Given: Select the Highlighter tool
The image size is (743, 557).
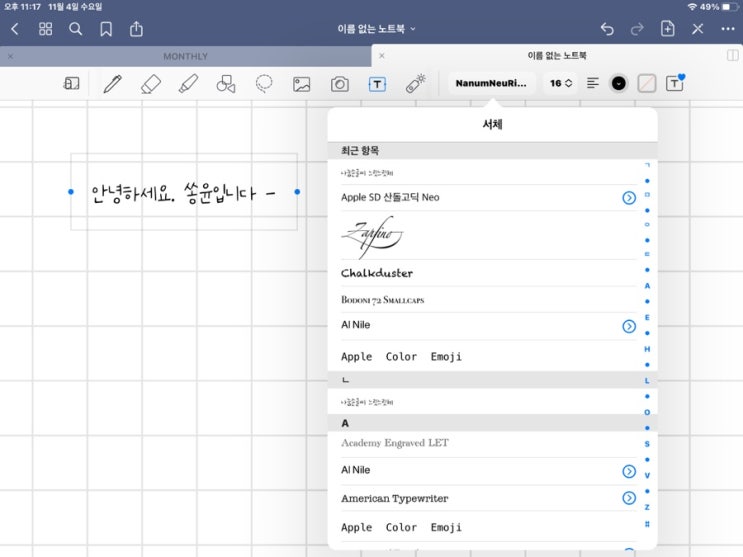Looking at the screenshot, I should pyautogui.click(x=188, y=84).
